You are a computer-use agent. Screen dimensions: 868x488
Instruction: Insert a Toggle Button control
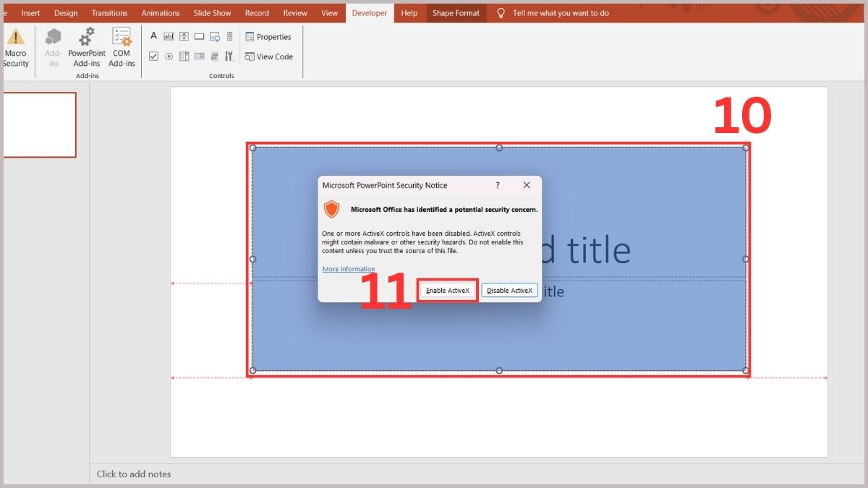pos(214,56)
